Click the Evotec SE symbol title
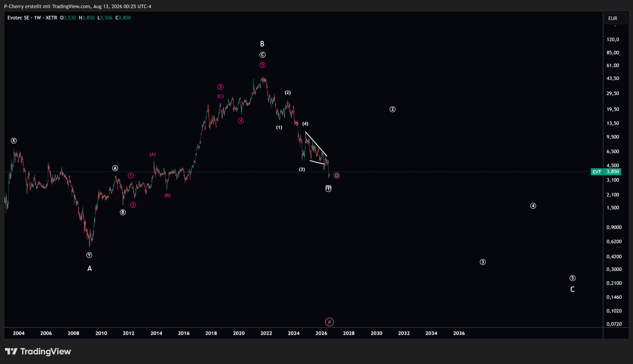Viewport: 633px width, 364px height. (18, 18)
